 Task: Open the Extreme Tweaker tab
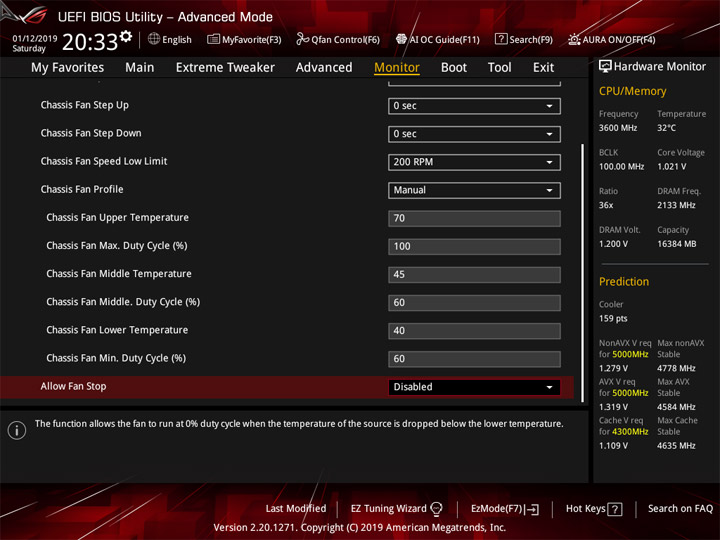click(225, 68)
